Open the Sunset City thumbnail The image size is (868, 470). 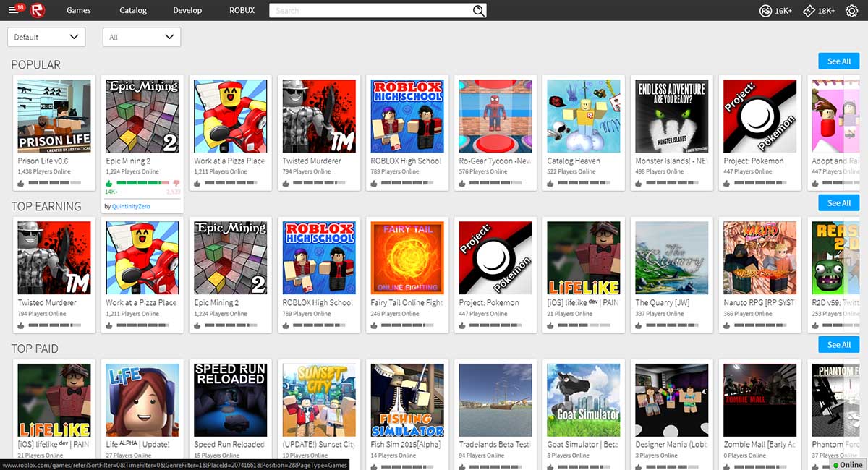tap(319, 399)
